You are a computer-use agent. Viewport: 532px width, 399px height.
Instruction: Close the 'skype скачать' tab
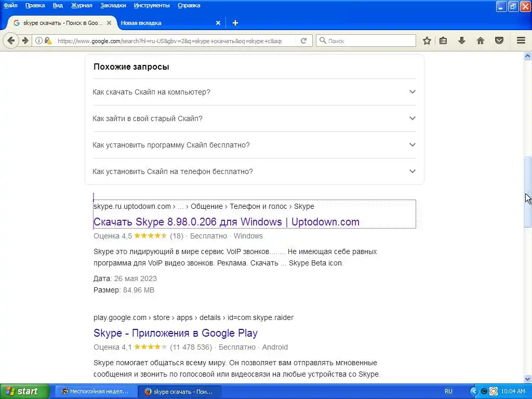point(109,23)
